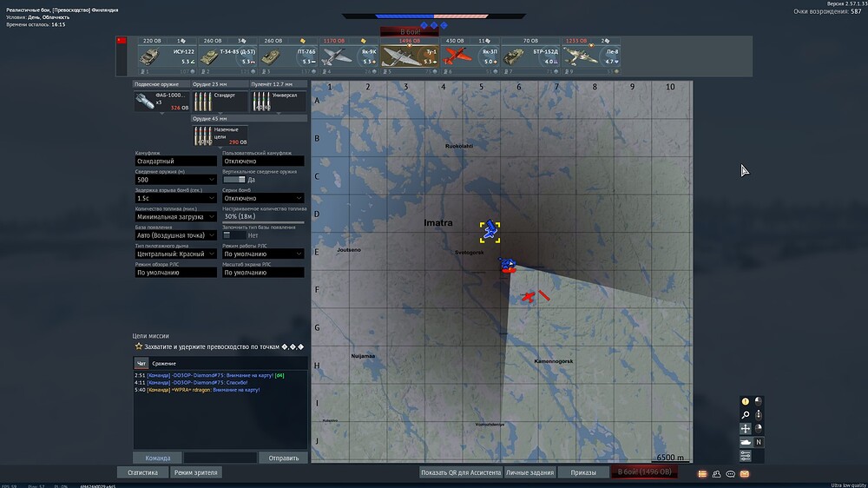Click the В бой! (1496 ОВ) button
Viewport: 868px width, 488px height.
[644, 472]
